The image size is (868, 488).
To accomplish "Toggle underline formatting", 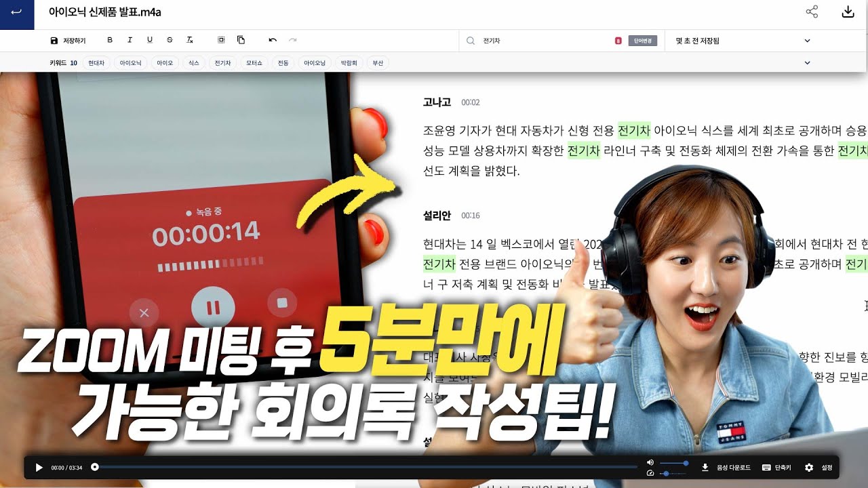I will pos(150,40).
